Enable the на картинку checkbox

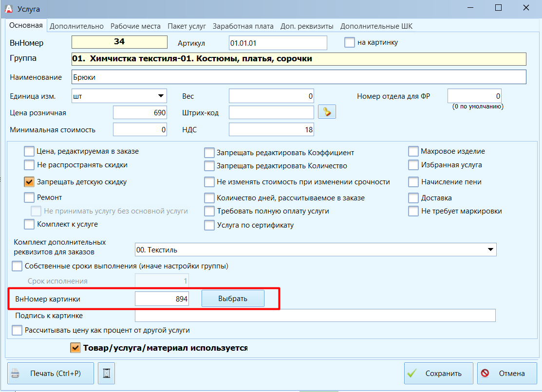click(350, 42)
